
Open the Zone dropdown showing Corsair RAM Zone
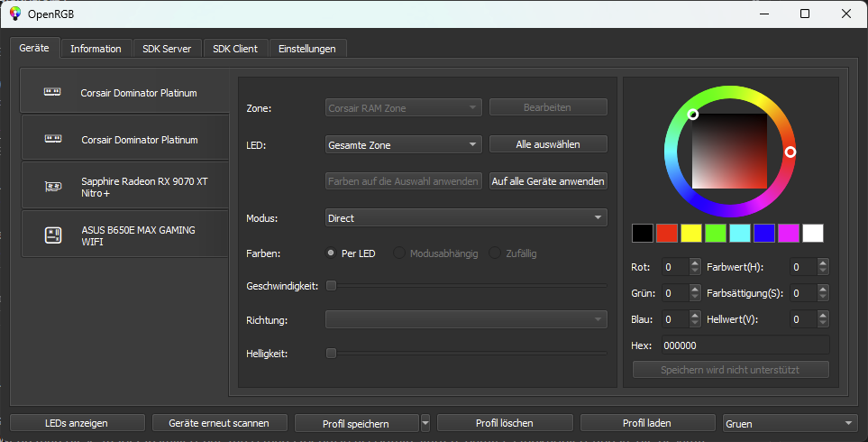pyautogui.click(x=404, y=107)
